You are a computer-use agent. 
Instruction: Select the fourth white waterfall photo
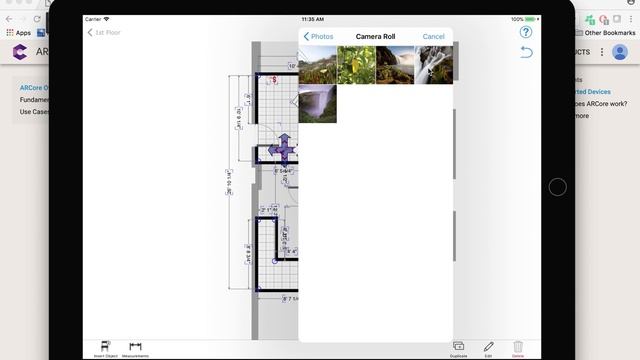433,65
